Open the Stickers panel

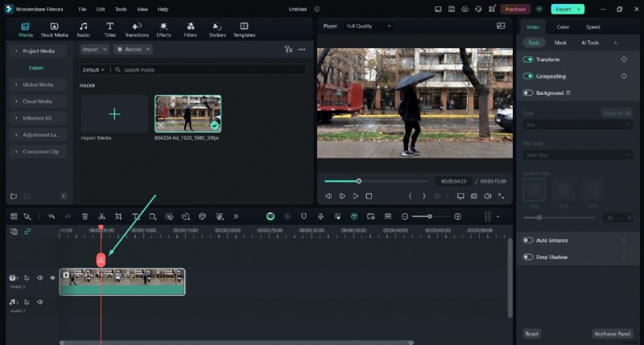[217, 30]
